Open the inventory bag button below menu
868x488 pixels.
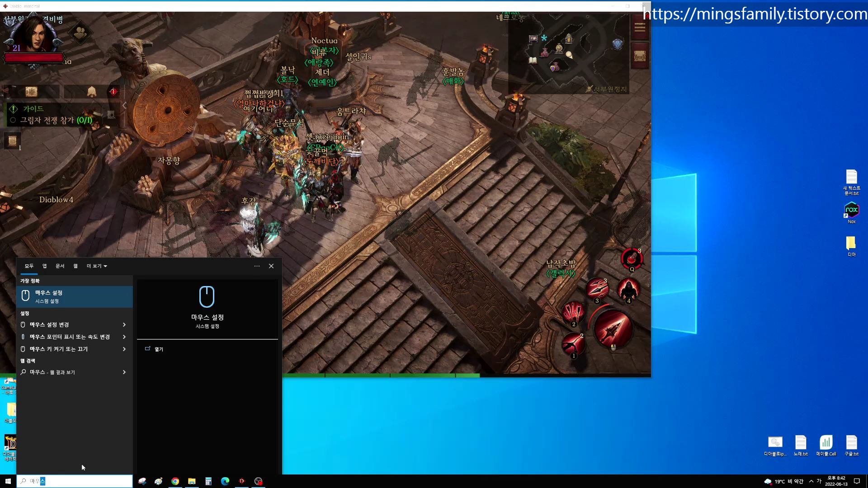click(640, 56)
